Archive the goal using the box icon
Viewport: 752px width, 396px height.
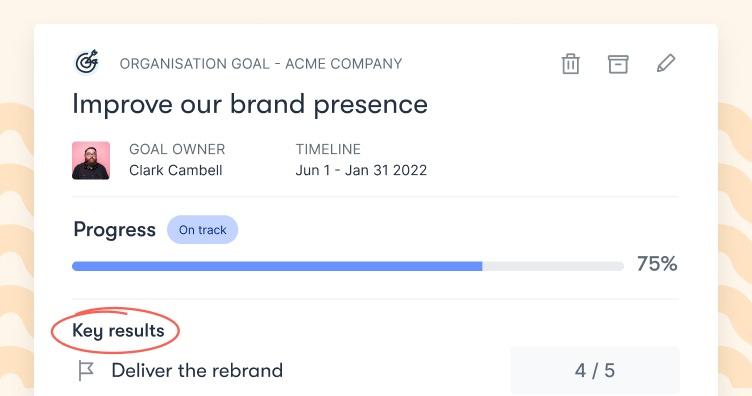(618, 64)
